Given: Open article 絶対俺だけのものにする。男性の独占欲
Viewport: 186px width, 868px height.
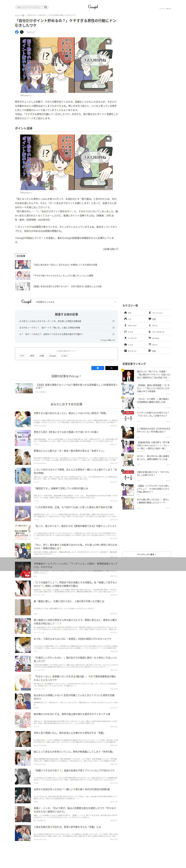Looking at the screenshot, I should pos(66,720).
